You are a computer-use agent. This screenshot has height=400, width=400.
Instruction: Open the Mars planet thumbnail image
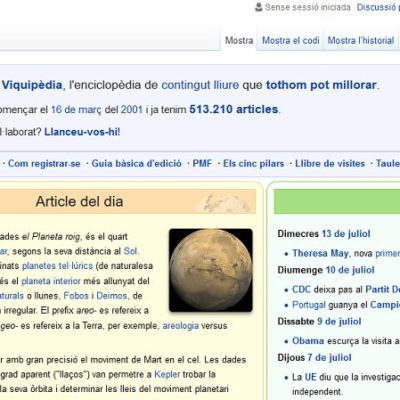click(x=211, y=270)
